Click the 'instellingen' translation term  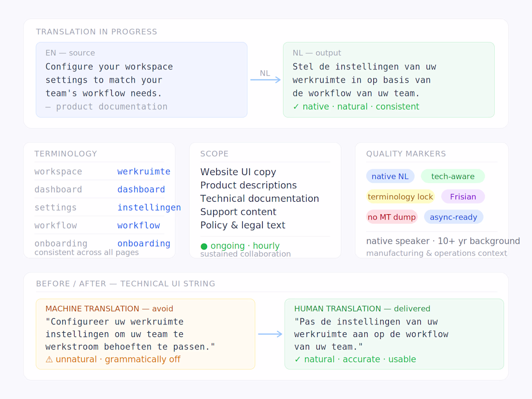[x=149, y=207]
